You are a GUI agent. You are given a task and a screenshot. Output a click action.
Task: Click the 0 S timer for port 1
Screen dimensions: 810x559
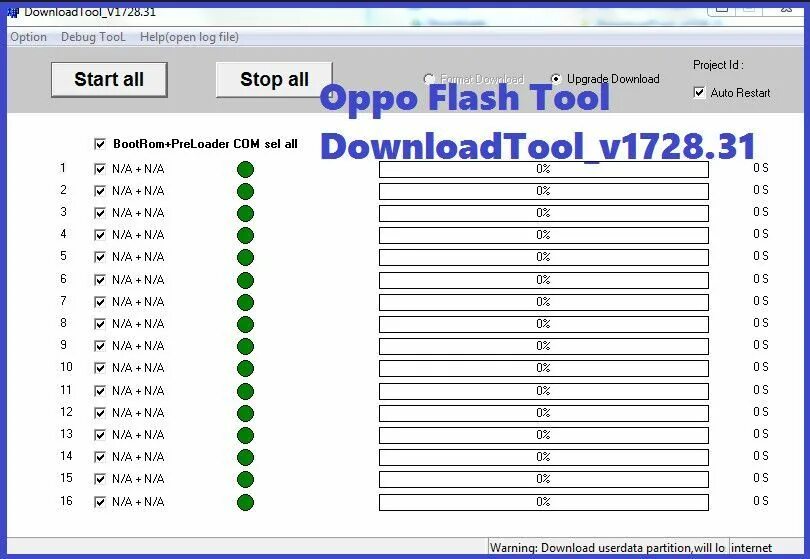[x=760, y=168]
